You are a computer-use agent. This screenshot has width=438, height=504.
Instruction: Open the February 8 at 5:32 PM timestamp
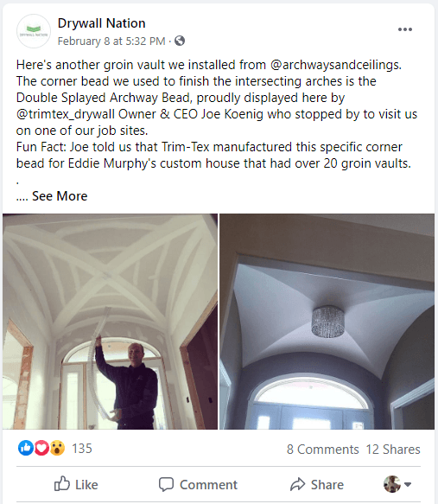pos(111,41)
